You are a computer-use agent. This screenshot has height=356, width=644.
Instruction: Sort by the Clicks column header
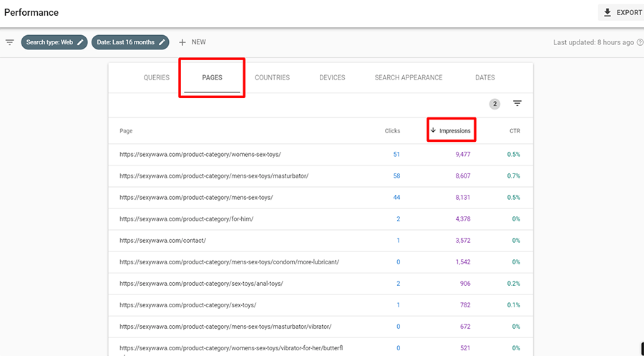[x=392, y=131]
